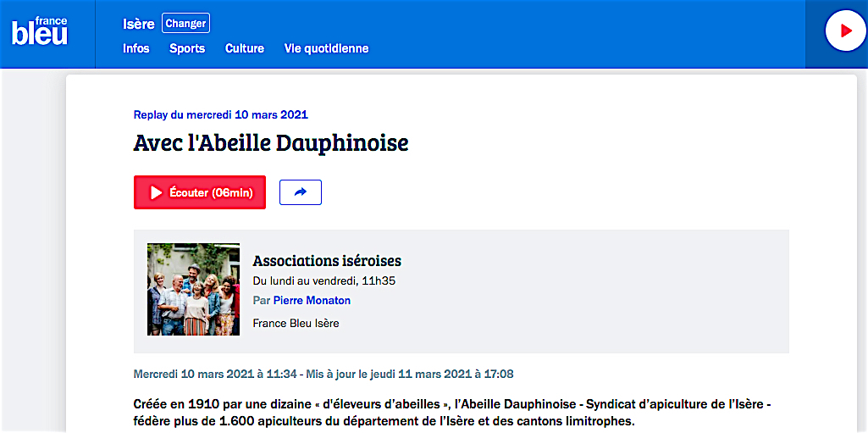This screenshot has height=433, width=868.
Task: Listen to the 06min replay
Action: coord(200,192)
